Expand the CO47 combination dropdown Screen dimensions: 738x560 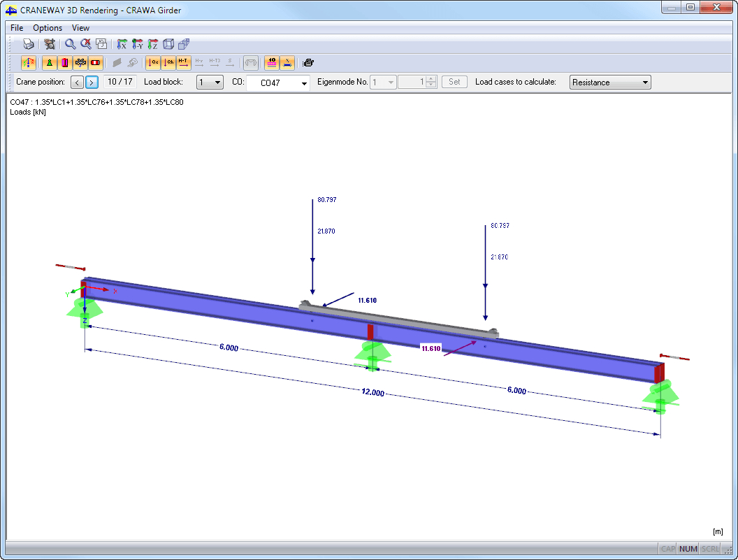click(x=304, y=83)
